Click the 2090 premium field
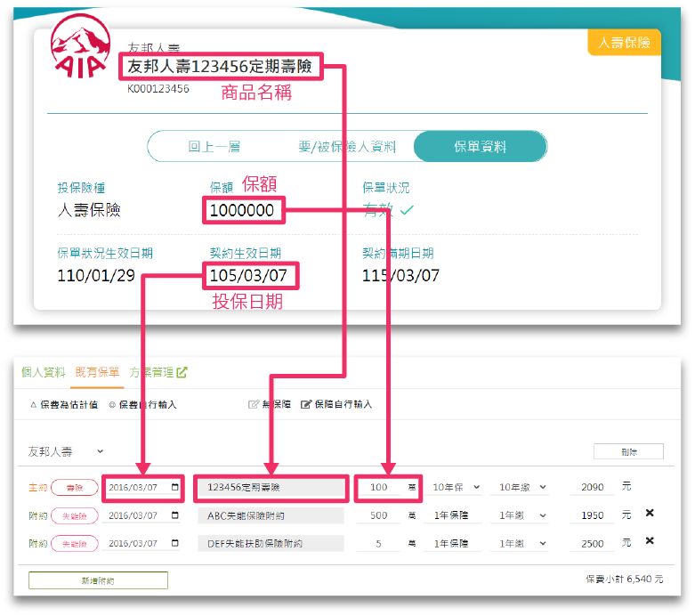Viewport: 695px width, 616px height. coord(592,487)
